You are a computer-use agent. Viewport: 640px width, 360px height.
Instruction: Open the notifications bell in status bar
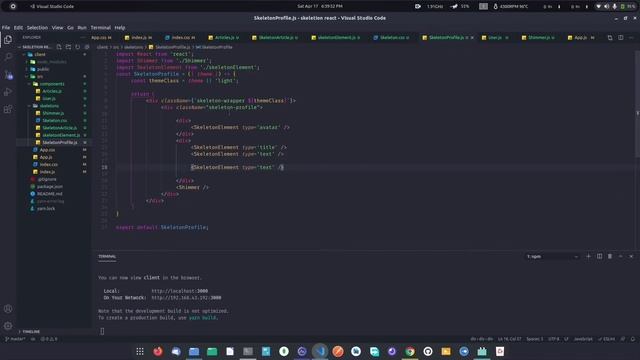point(633,339)
